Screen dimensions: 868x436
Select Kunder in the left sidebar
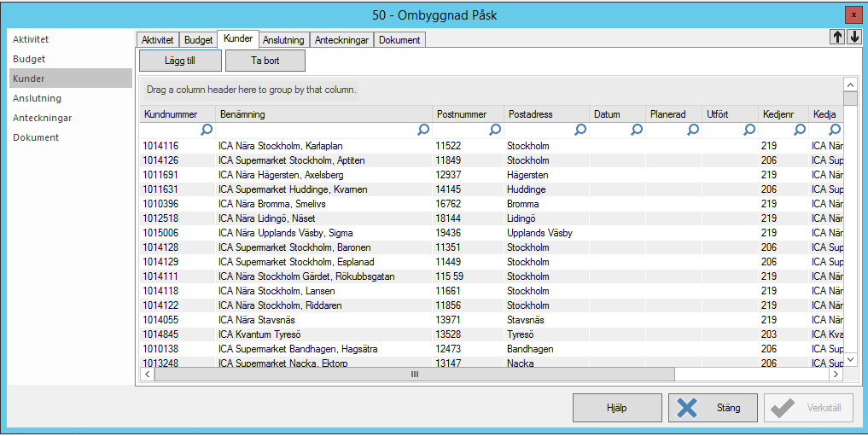tap(71, 78)
